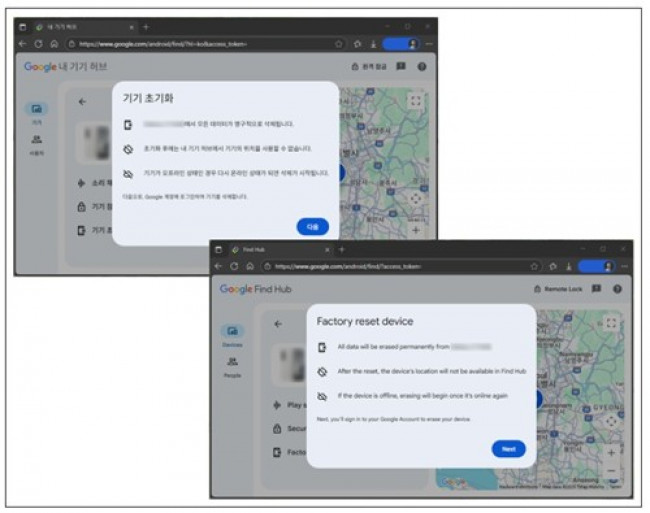Select the 기기 sidebar icon in Korean window
This screenshot has height=513, width=650.
[36, 109]
